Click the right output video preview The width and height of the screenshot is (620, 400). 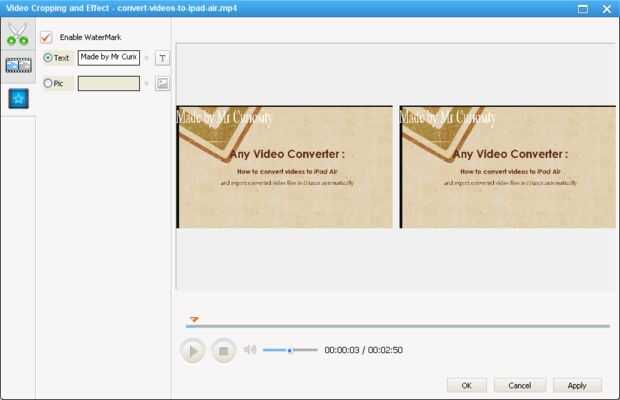[508, 167]
